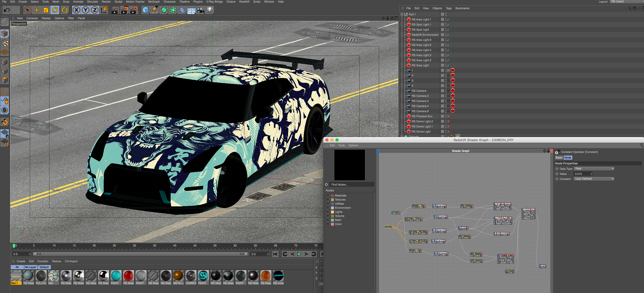
Task: Select the Move tool
Action: click(37, 10)
